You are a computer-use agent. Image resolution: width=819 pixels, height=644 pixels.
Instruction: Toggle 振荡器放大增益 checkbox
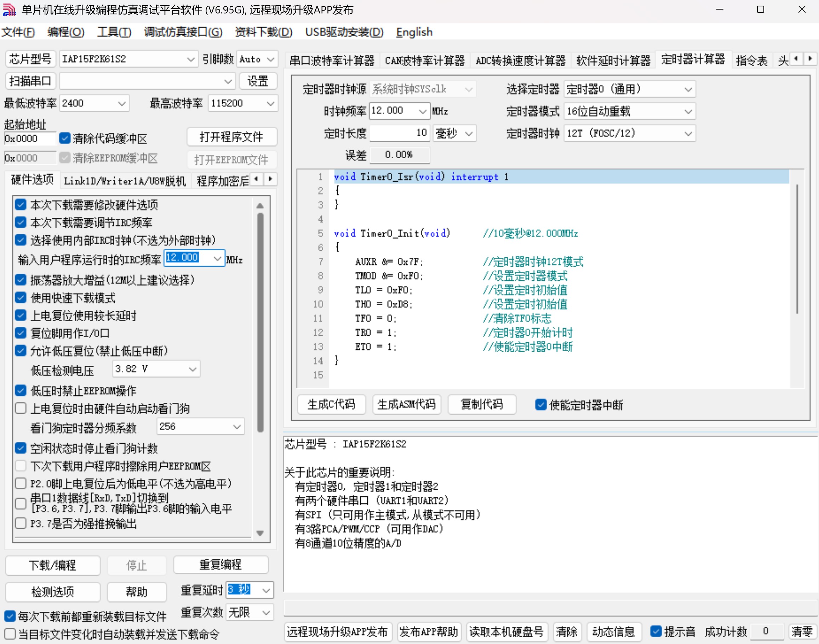pos(21,280)
